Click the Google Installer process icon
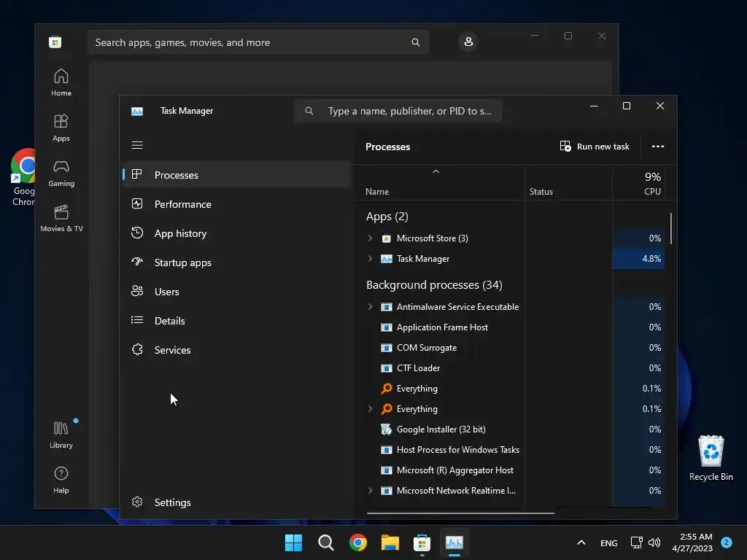The height and width of the screenshot is (560, 747). (387, 429)
